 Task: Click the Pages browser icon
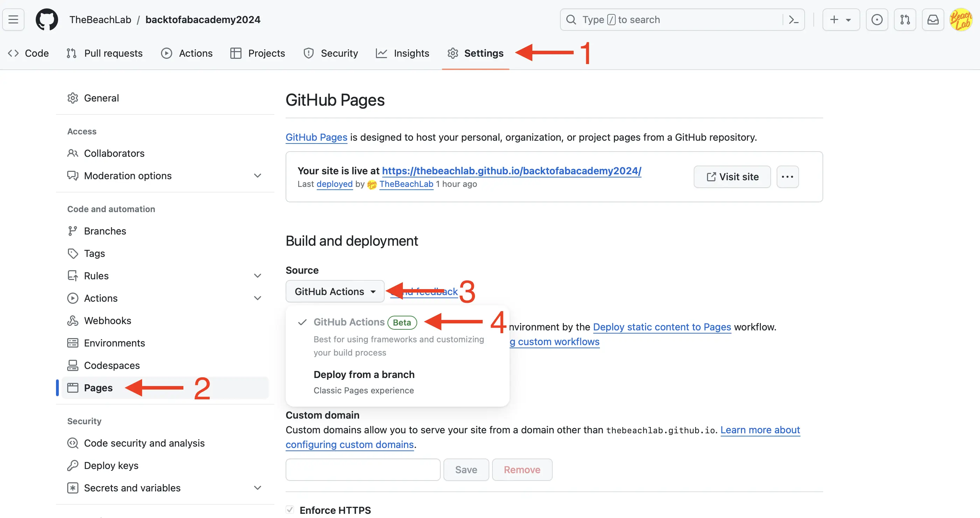click(73, 388)
